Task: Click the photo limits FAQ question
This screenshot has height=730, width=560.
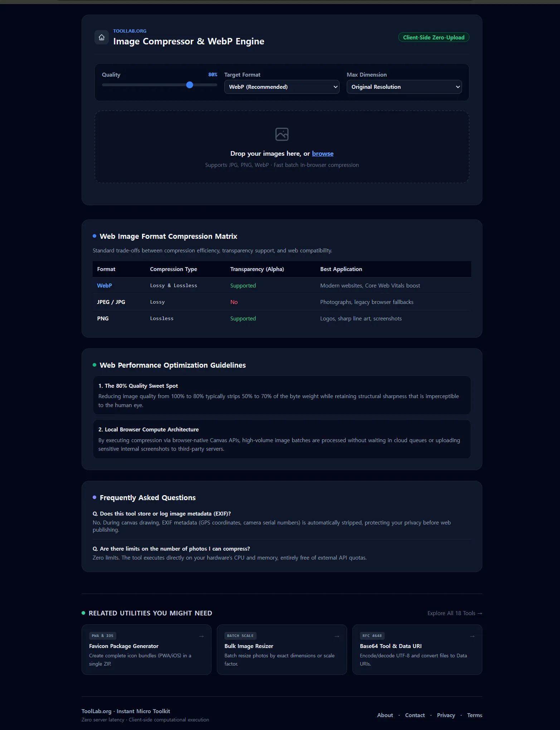Action: pos(171,549)
